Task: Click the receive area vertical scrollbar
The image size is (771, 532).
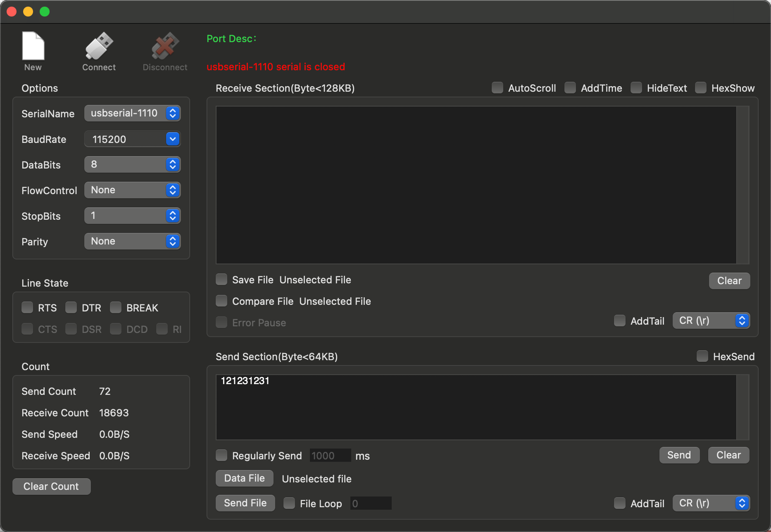Action: tap(743, 185)
